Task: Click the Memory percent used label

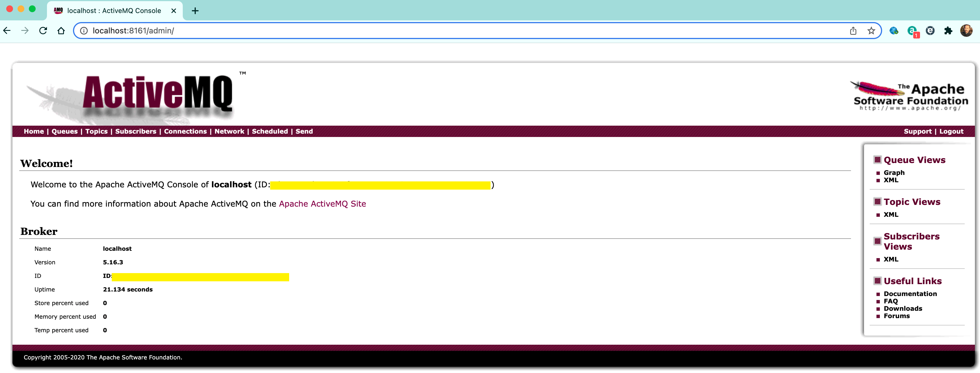Action: 65,317
